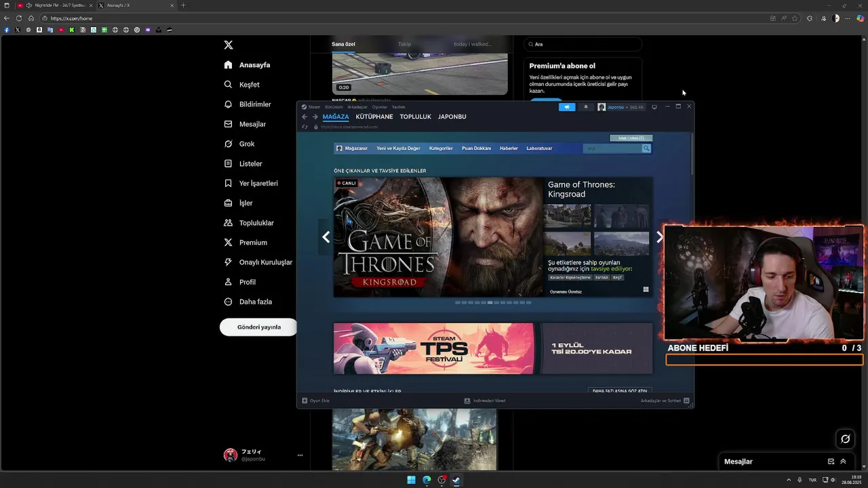
Task: Open Onaylı Kuruluşlar in X sidebar
Action: [258, 262]
